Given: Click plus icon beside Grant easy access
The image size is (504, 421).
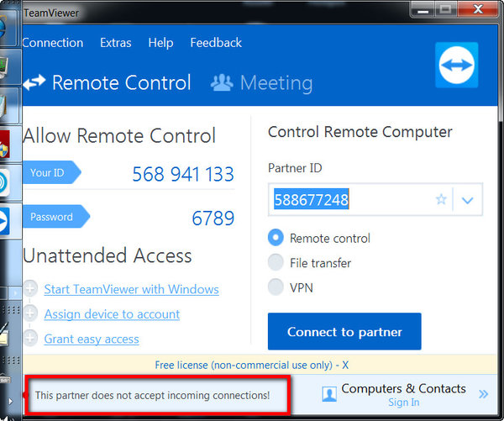Looking at the screenshot, I should click(30, 338).
